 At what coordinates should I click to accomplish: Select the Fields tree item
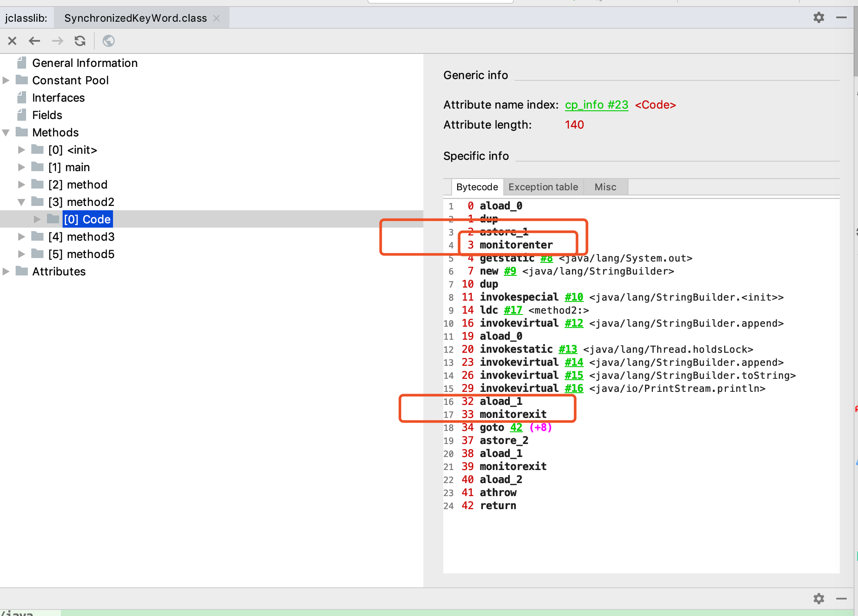coord(47,115)
